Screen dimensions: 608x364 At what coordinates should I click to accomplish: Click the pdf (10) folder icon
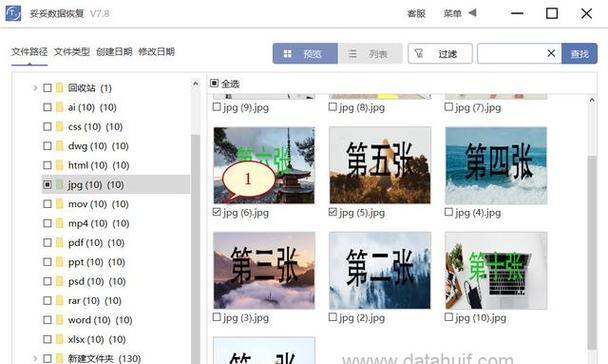click(59, 243)
